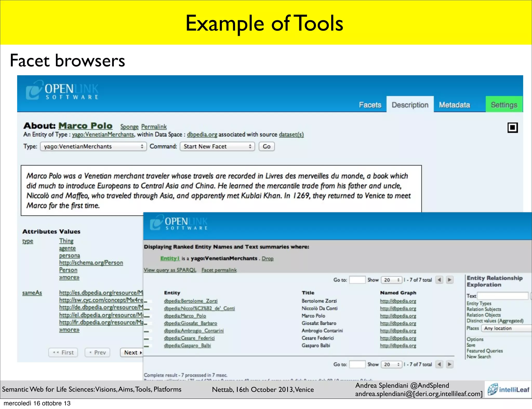Expand »more» under sameAs values
This screenshot has height=409, width=532.
69,330
